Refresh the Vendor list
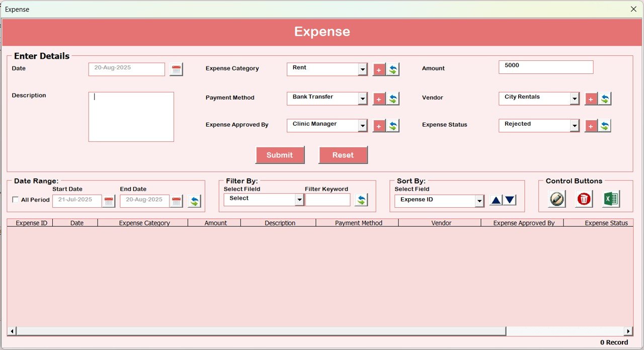644x350 pixels. [605, 99]
